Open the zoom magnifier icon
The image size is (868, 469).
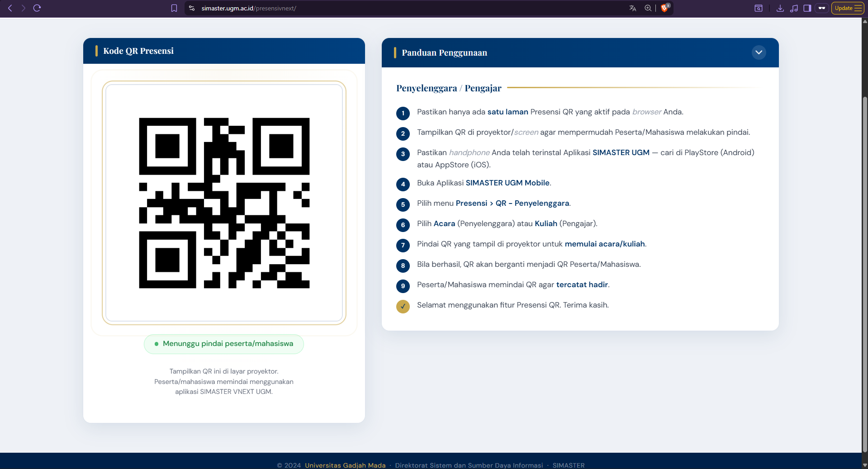(x=648, y=8)
